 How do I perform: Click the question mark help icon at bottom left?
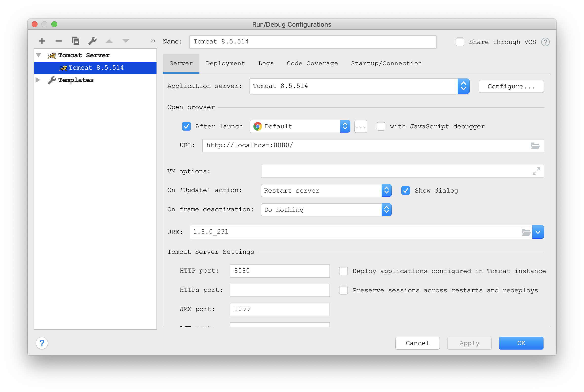42,343
